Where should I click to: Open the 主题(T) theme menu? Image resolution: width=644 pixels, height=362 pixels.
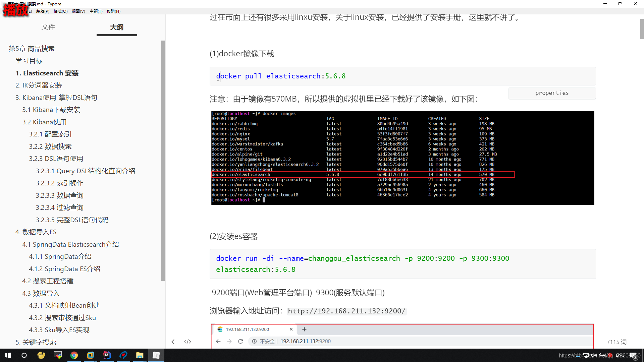click(96, 11)
